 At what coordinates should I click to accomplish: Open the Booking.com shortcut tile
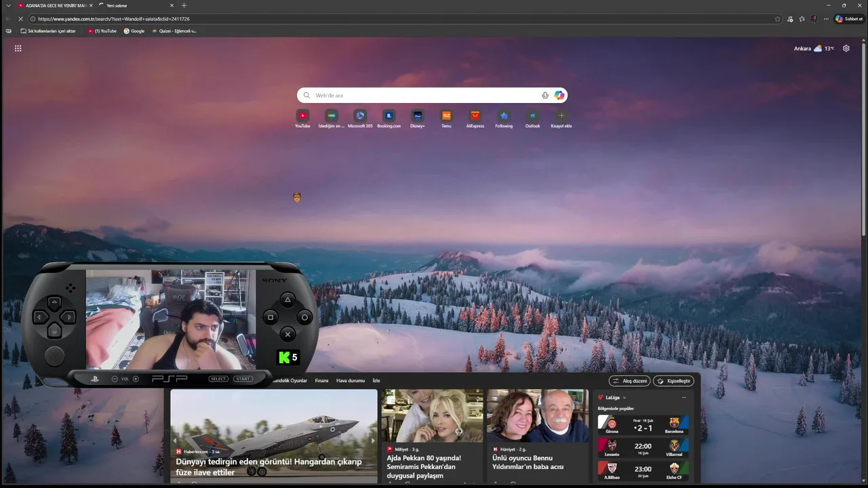pyautogui.click(x=389, y=119)
